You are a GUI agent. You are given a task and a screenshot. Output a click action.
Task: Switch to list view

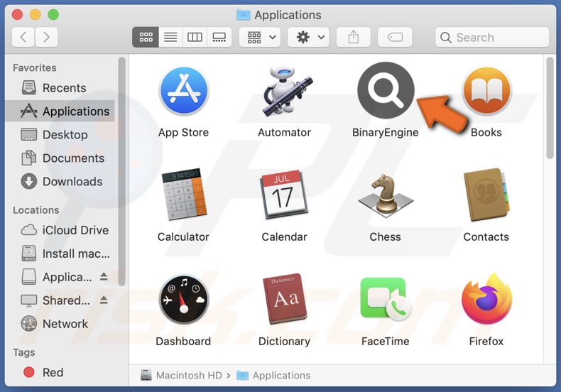(170, 37)
